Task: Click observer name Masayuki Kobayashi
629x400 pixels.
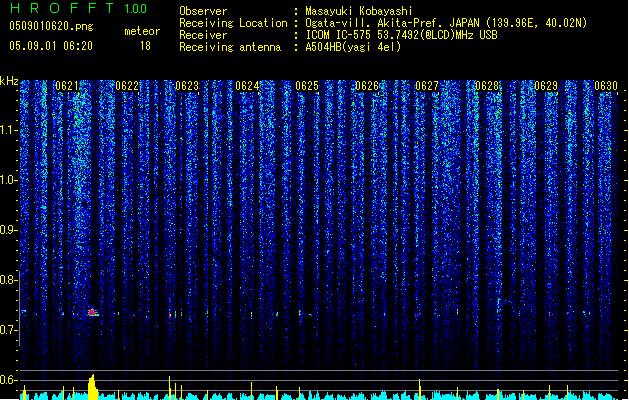Action: pos(359,11)
